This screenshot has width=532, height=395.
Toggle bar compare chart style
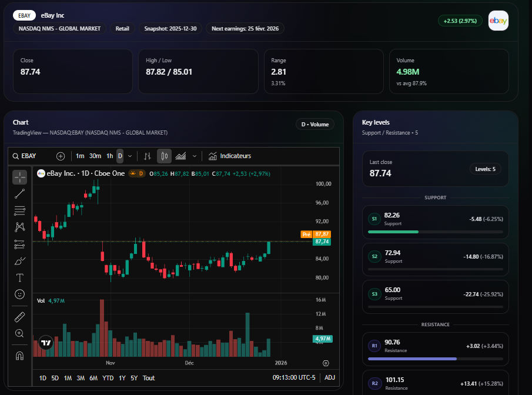click(x=148, y=156)
